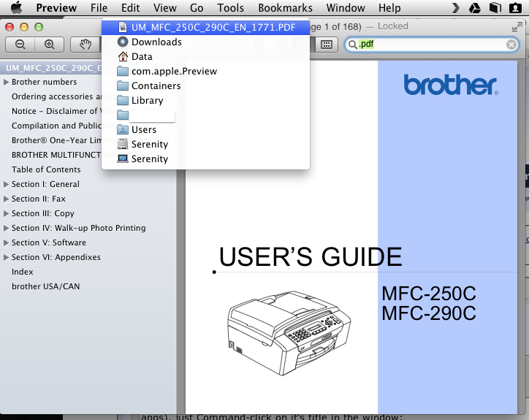Choose Users folder in path menu
529x420 pixels.
click(205, 129)
